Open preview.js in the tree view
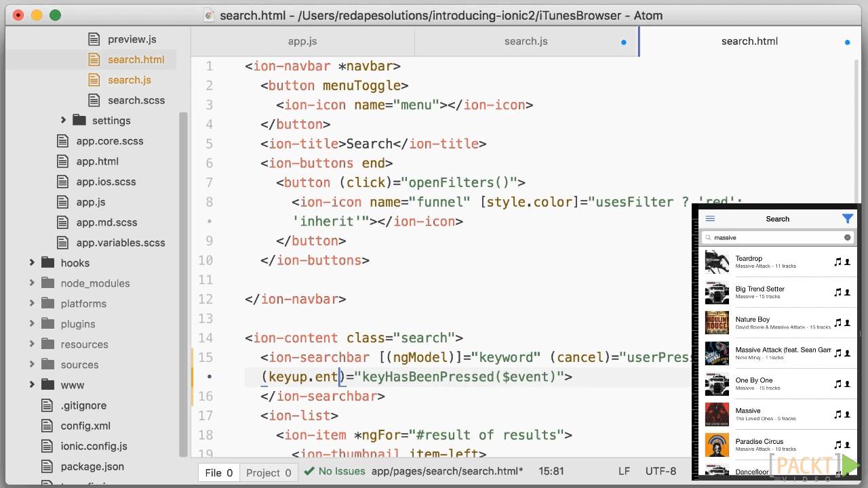Image resolution: width=868 pixels, height=488 pixels. (x=132, y=39)
